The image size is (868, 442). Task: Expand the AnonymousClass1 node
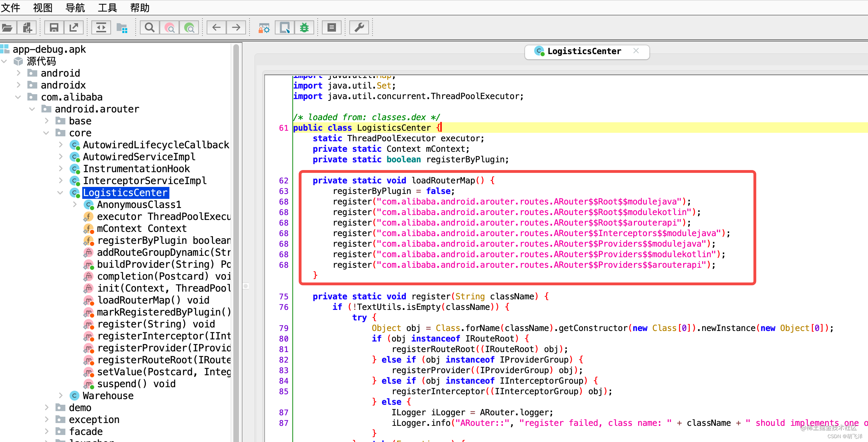[x=75, y=204]
